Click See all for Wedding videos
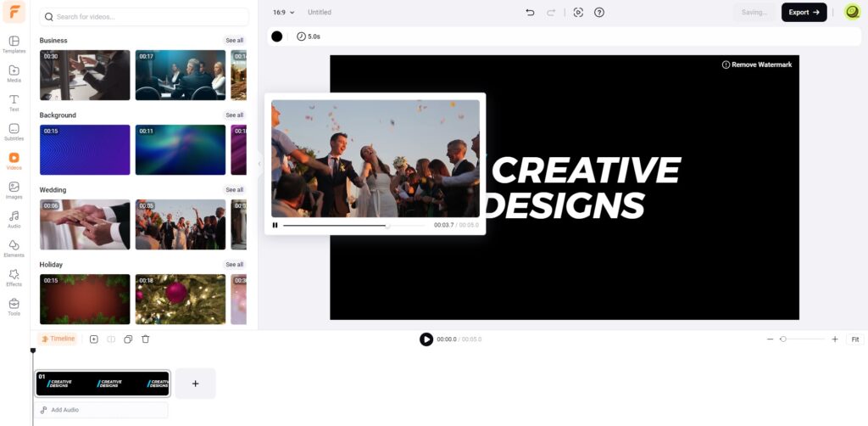This screenshot has width=868, height=426. [x=234, y=190]
